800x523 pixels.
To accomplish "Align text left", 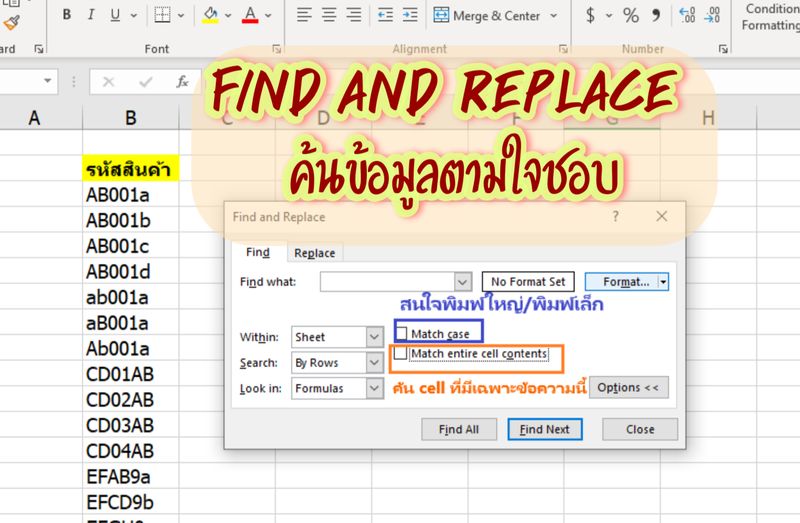I will pos(304,15).
